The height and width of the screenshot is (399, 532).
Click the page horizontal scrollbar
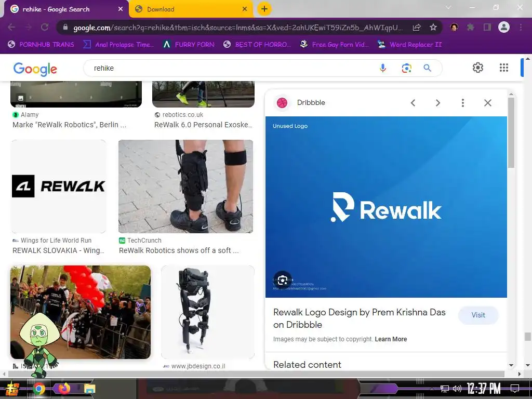(x=256, y=374)
